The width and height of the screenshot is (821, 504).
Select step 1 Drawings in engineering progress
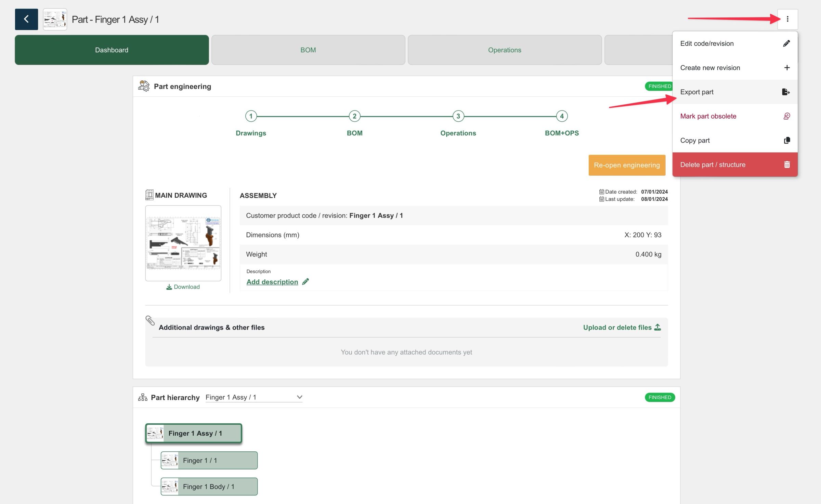pos(251,116)
